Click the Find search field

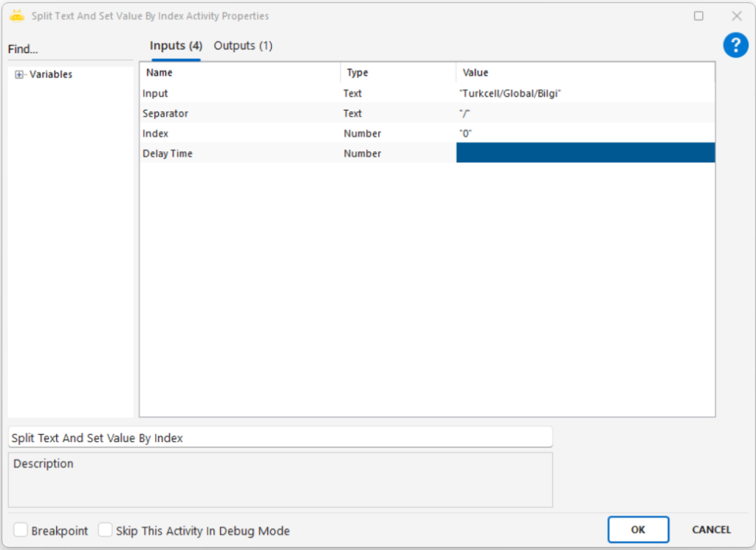click(70, 49)
